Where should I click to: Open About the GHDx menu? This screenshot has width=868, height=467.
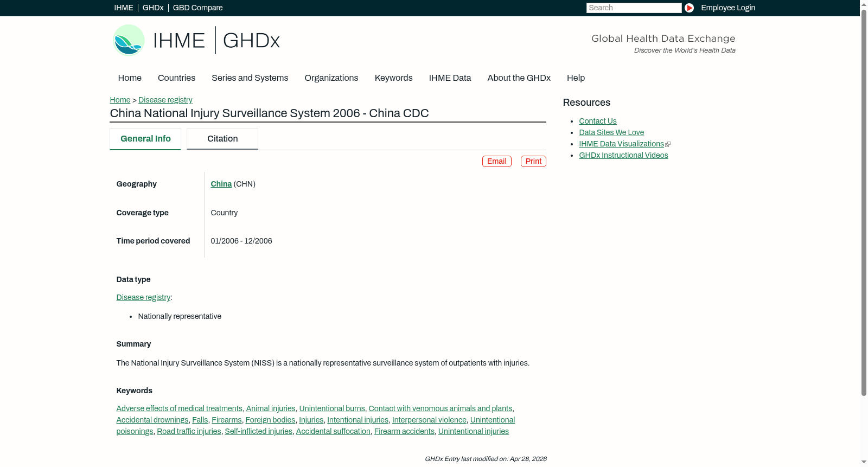tap(519, 78)
